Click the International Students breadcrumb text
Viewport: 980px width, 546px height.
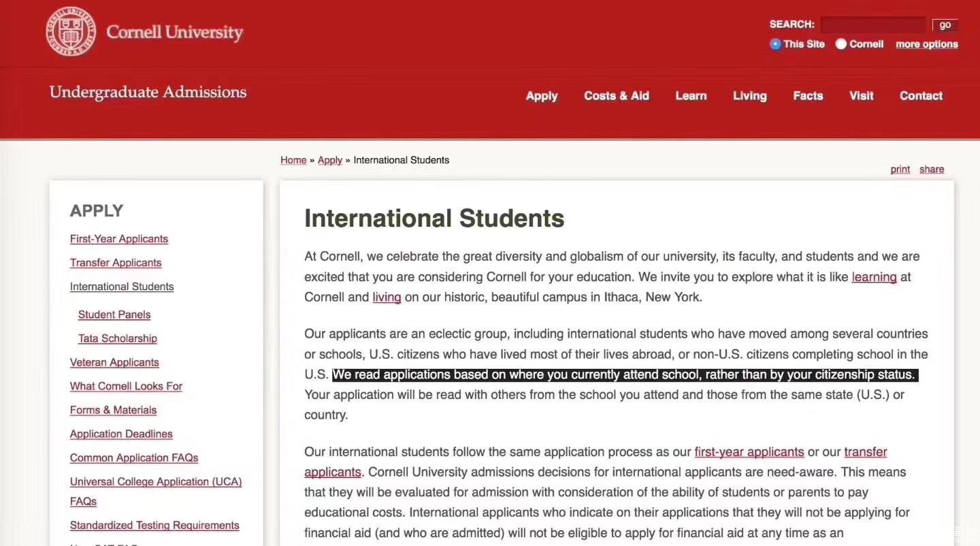[402, 160]
